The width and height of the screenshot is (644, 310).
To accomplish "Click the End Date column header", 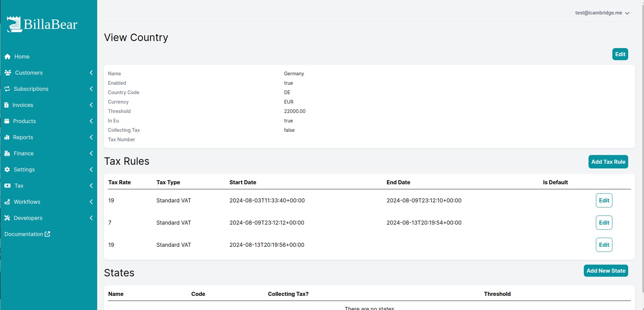I will (x=398, y=182).
